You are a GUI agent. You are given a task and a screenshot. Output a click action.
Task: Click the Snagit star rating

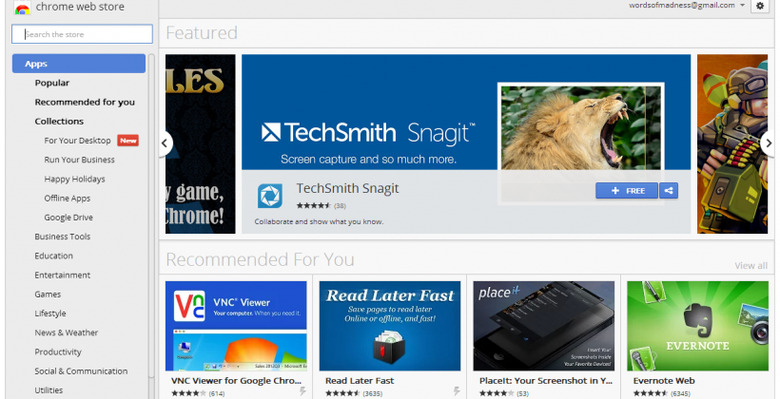pos(313,205)
